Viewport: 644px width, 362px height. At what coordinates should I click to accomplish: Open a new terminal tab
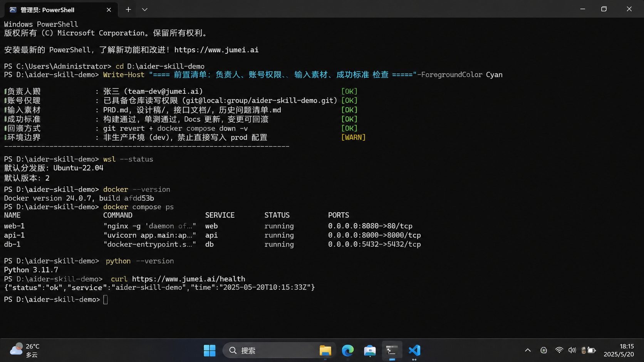click(x=128, y=10)
